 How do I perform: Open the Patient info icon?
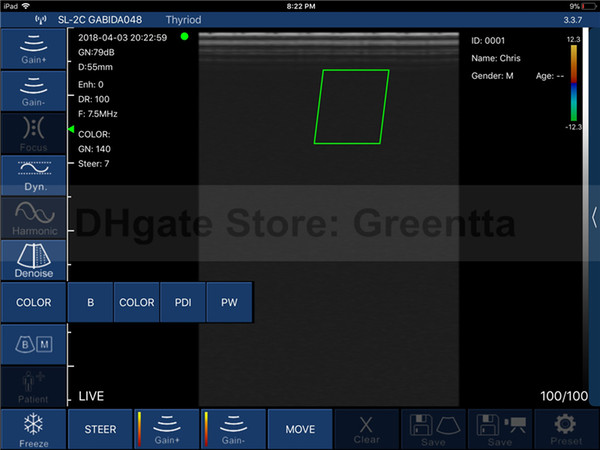[33, 386]
